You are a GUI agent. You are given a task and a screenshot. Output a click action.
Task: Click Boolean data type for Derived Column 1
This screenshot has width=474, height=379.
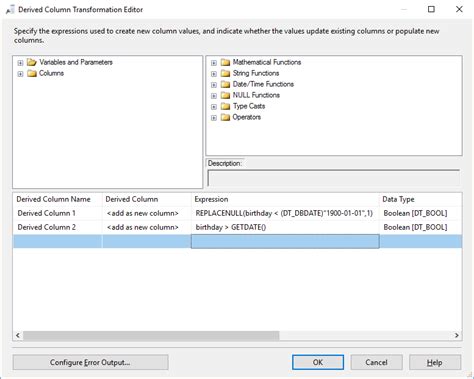421,213
